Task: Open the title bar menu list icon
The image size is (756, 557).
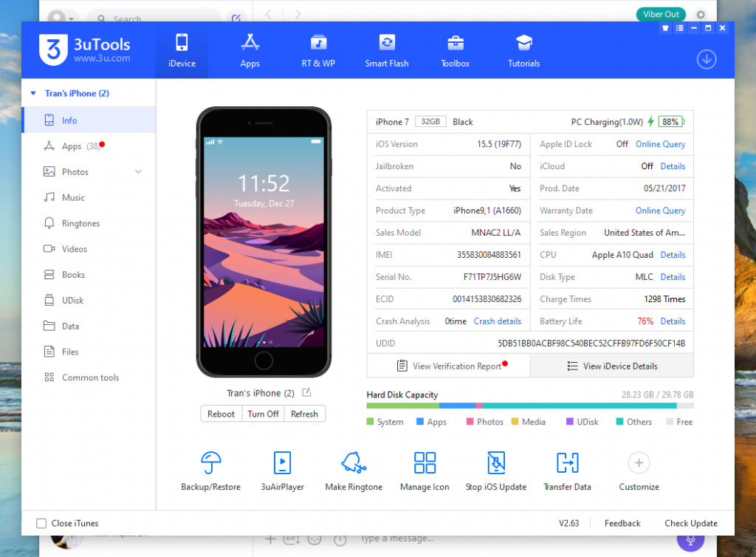Action: (680, 28)
